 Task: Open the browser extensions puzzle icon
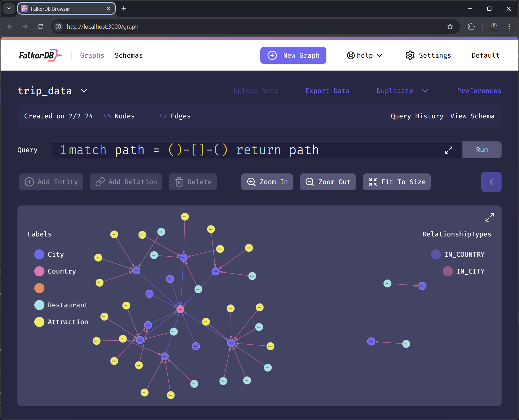click(x=471, y=27)
